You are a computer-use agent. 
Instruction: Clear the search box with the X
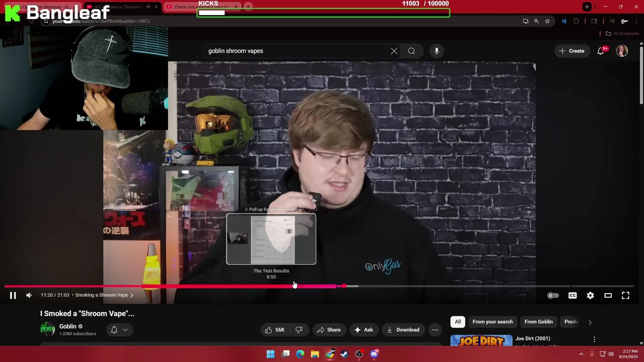pos(394,51)
